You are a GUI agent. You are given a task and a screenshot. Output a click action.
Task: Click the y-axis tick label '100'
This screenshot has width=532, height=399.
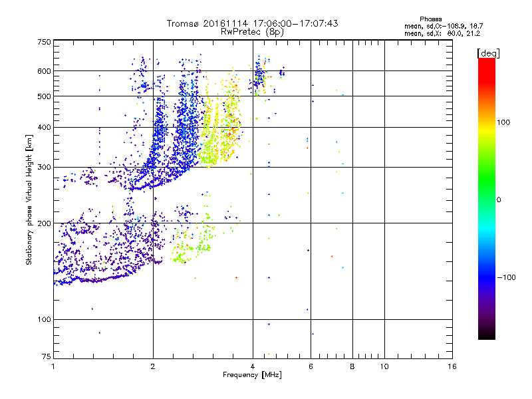(45, 320)
